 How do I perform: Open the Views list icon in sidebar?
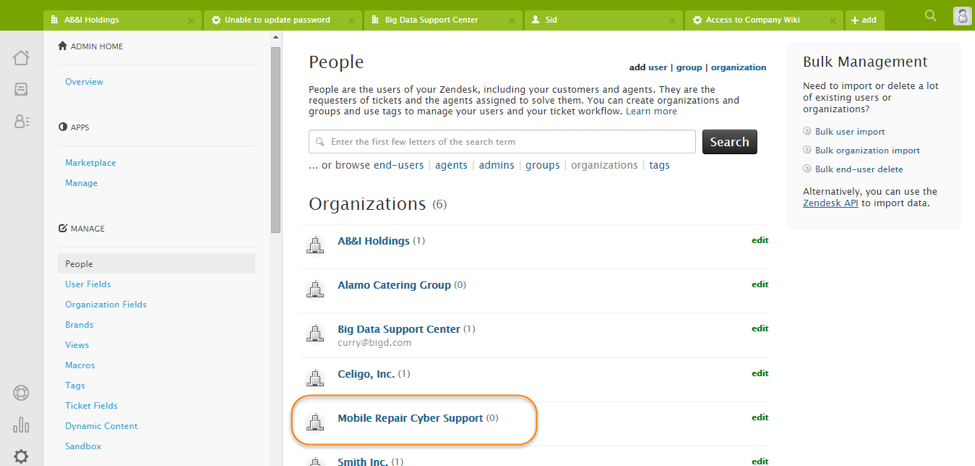(x=21, y=89)
